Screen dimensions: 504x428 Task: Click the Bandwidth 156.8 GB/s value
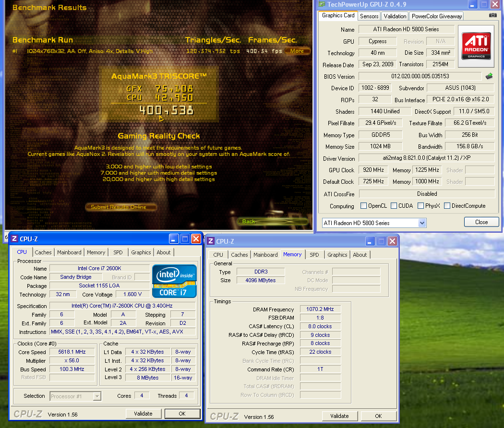pyautogui.click(x=469, y=146)
